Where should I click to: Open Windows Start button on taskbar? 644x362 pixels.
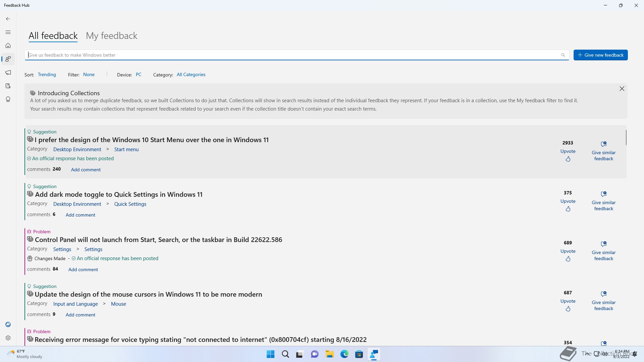pos(270,354)
